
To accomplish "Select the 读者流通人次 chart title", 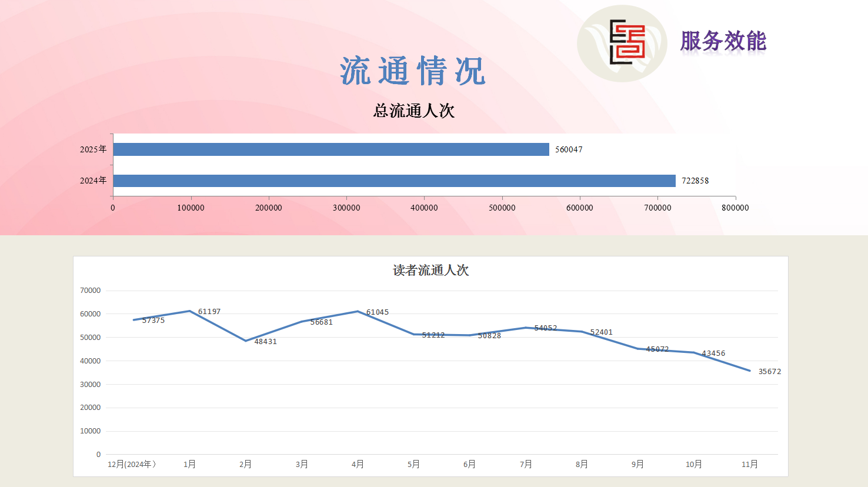I will pos(430,270).
